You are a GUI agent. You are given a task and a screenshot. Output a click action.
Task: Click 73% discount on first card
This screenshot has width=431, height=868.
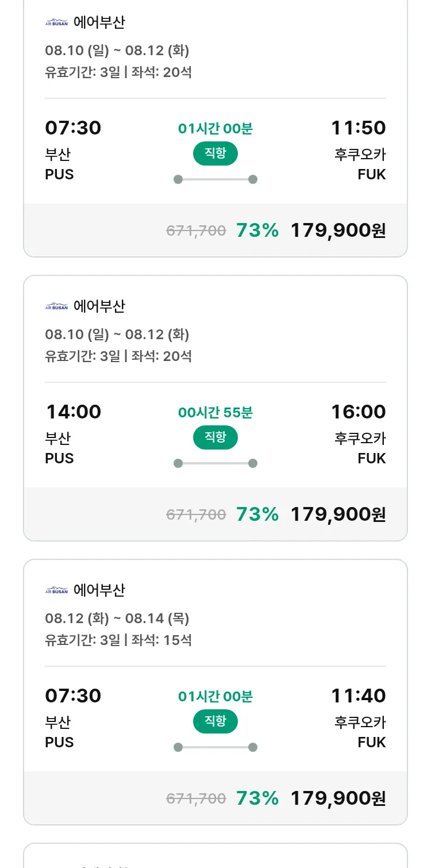(x=257, y=231)
